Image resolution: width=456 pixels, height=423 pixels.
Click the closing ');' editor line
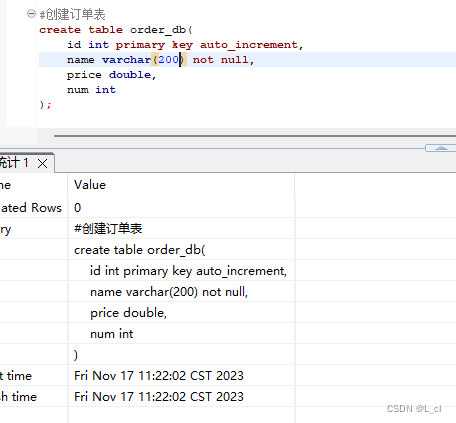coord(45,105)
